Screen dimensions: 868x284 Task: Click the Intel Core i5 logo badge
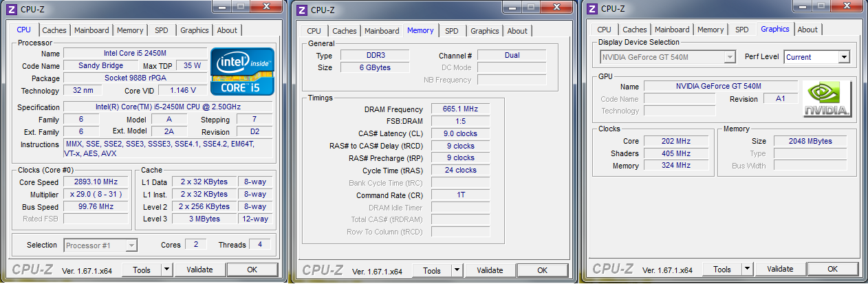click(x=243, y=71)
